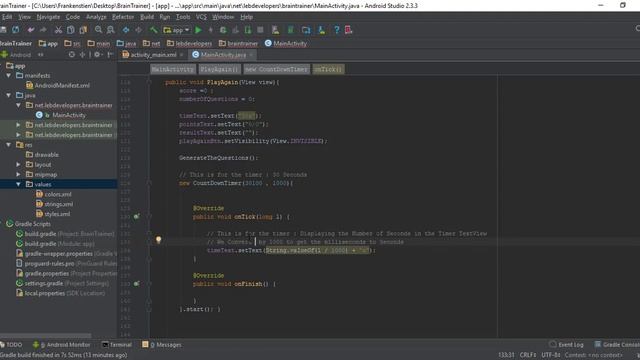Click the onTick() structure breadcrumb
The width and height of the screenshot is (640, 360).
coord(328,69)
